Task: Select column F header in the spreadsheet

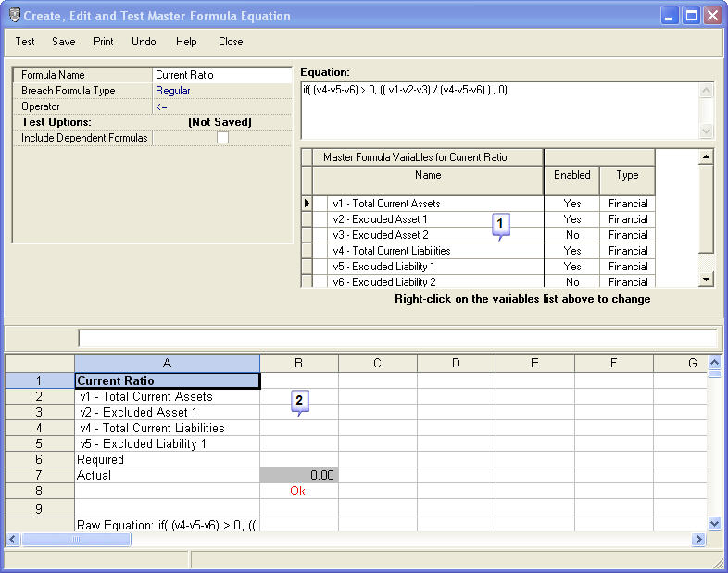Action: [x=614, y=363]
